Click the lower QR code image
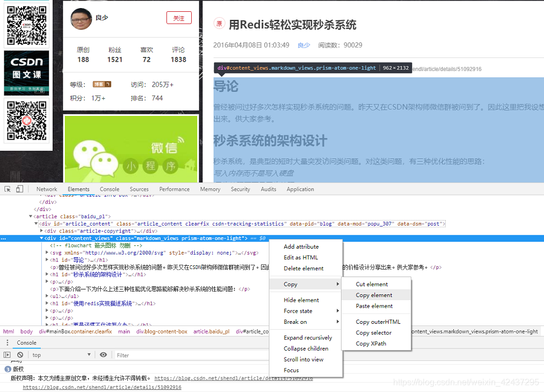Viewport: 544px width, 392px height. [x=27, y=121]
